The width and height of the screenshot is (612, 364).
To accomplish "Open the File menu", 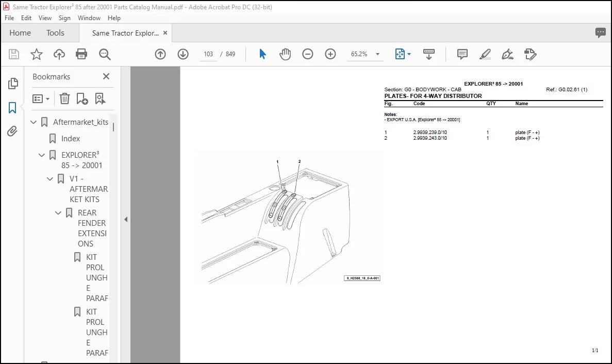I will [x=9, y=18].
